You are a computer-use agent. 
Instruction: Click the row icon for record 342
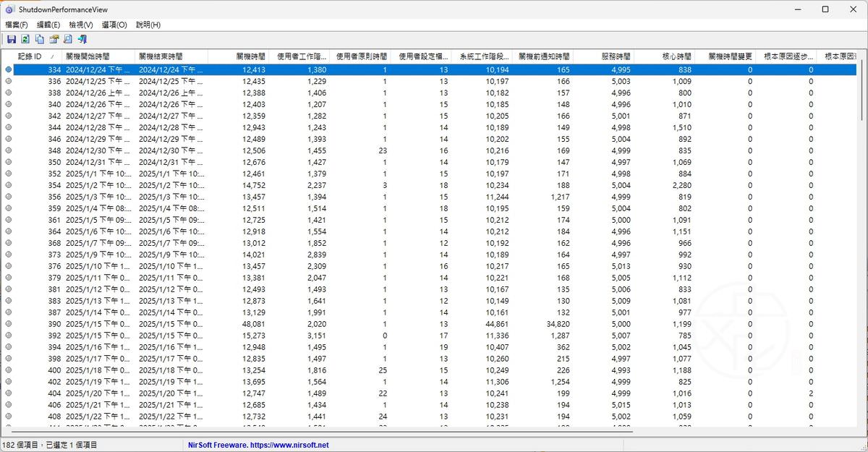8,116
